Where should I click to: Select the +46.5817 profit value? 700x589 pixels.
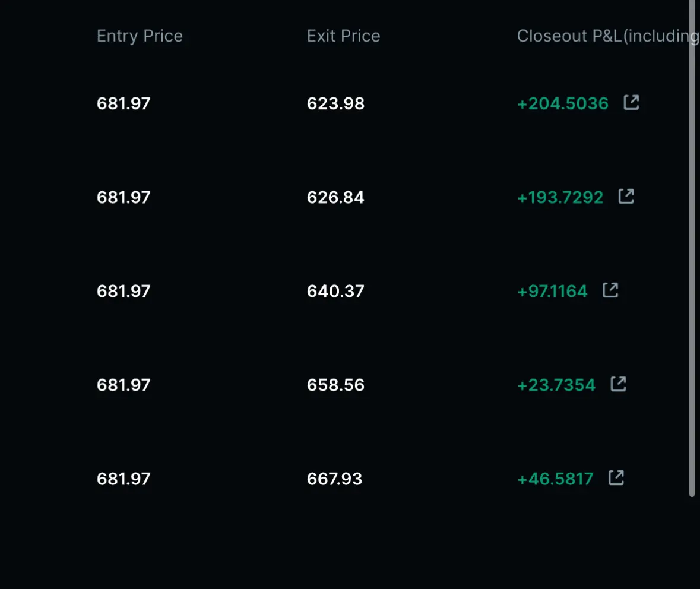(555, 479)
